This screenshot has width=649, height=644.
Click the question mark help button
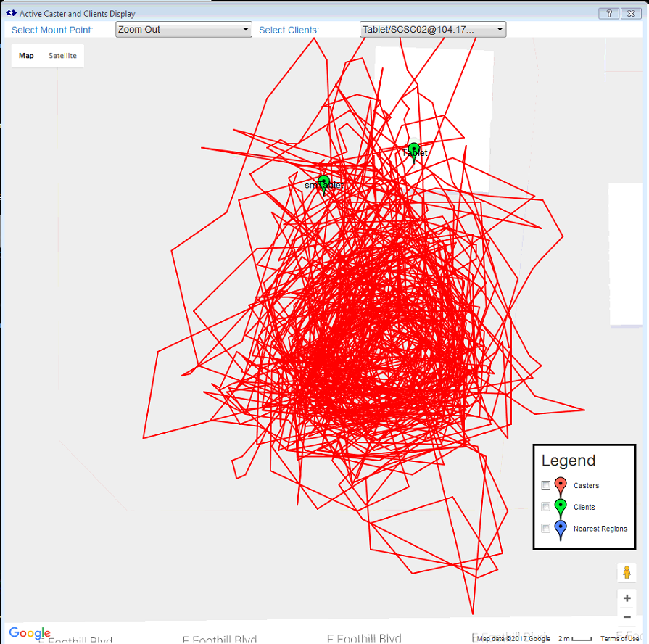[x=608, y=13]
